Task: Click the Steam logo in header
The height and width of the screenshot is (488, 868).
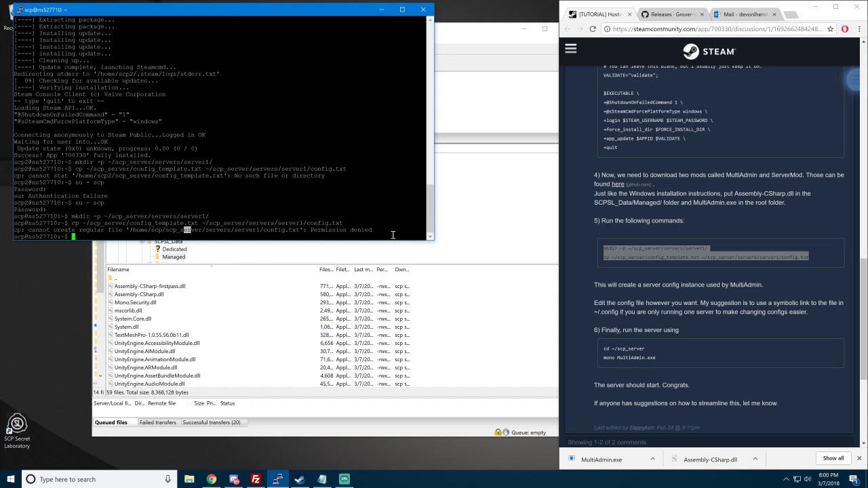Action: (709, 52)
